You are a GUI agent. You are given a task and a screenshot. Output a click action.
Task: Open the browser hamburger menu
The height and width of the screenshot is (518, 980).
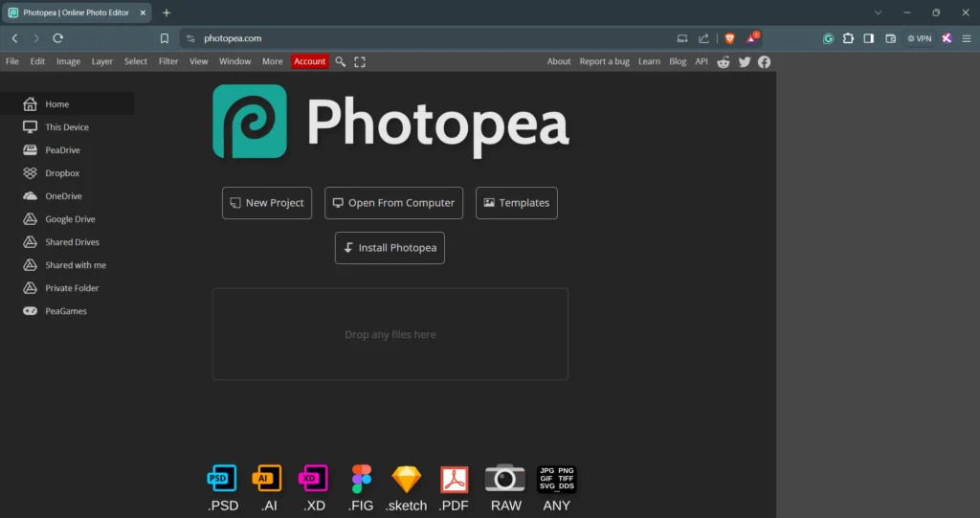click(x=967, y=38)
